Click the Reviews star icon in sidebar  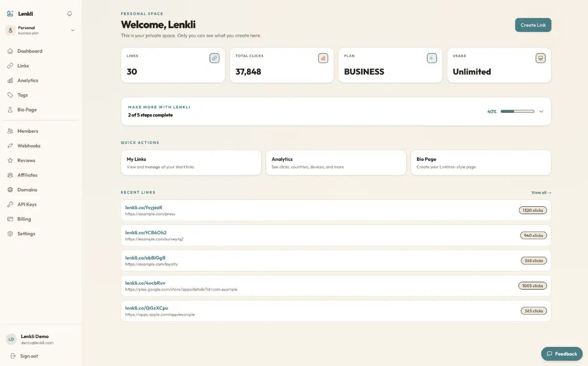(10, 160)
